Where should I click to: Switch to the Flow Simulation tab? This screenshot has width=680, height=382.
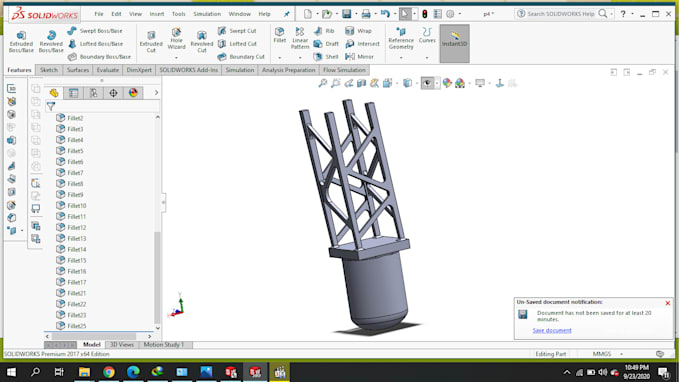344,70
